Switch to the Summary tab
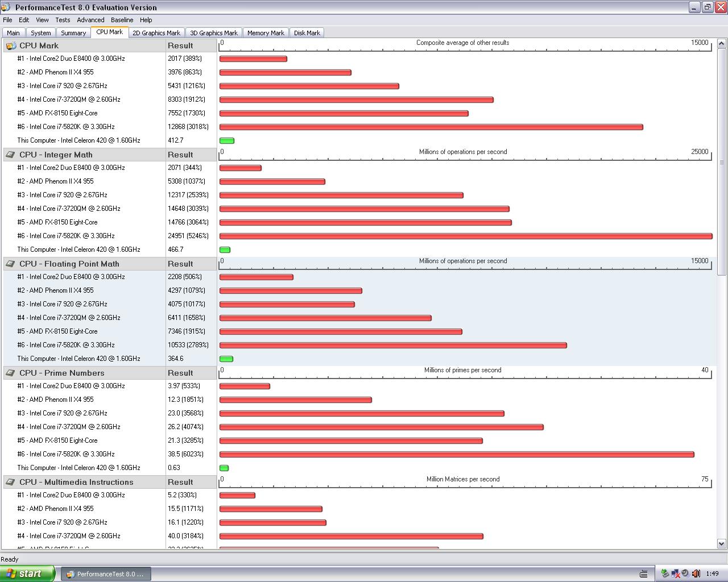The height and width of the screenshot is (582, 728). (x=73, y=33)
